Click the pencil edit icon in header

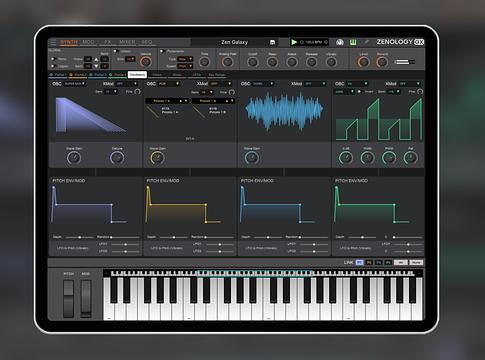click(366, 42)
